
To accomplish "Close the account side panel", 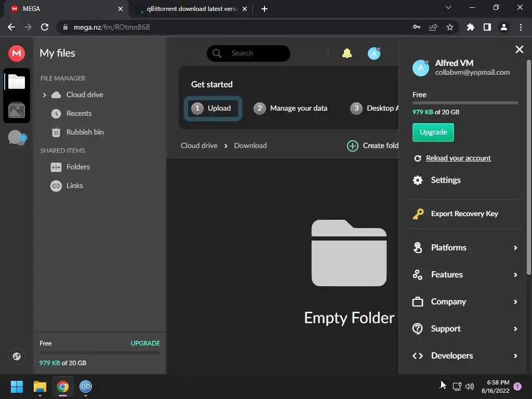I will click(x=519, y=49).
